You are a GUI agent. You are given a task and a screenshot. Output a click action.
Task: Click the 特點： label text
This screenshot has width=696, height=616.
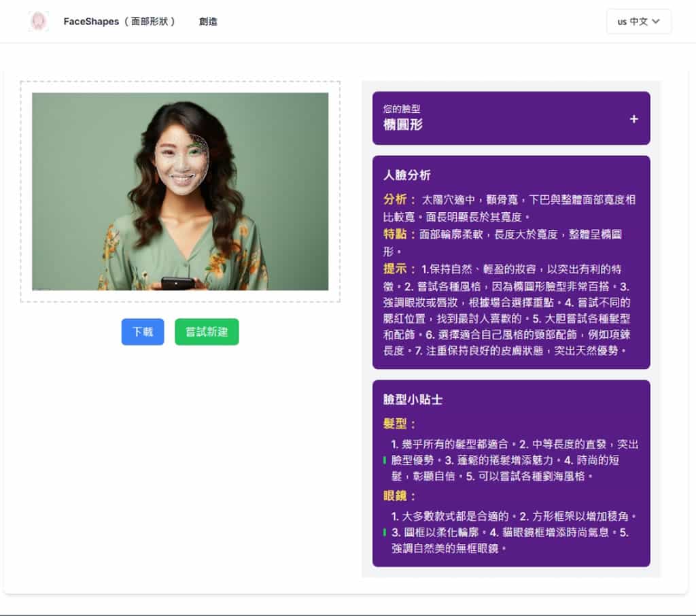click(x=399, y=234)
